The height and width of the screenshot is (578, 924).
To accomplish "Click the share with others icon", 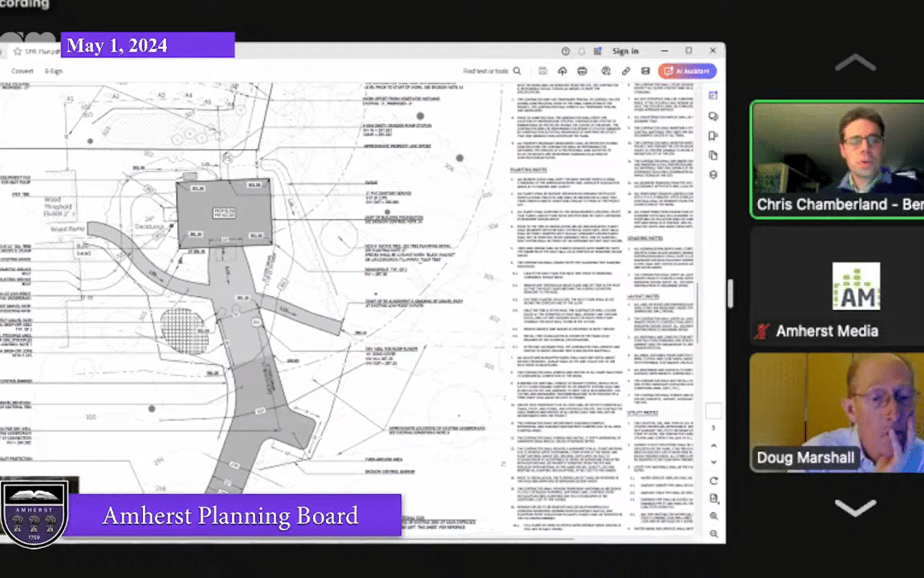I will 606,71.
